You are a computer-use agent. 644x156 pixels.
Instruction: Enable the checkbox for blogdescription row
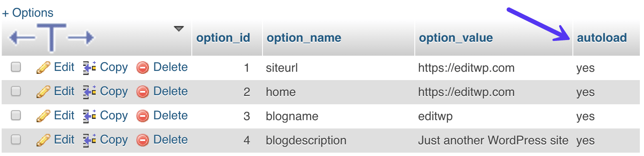(x=16, y=140)
